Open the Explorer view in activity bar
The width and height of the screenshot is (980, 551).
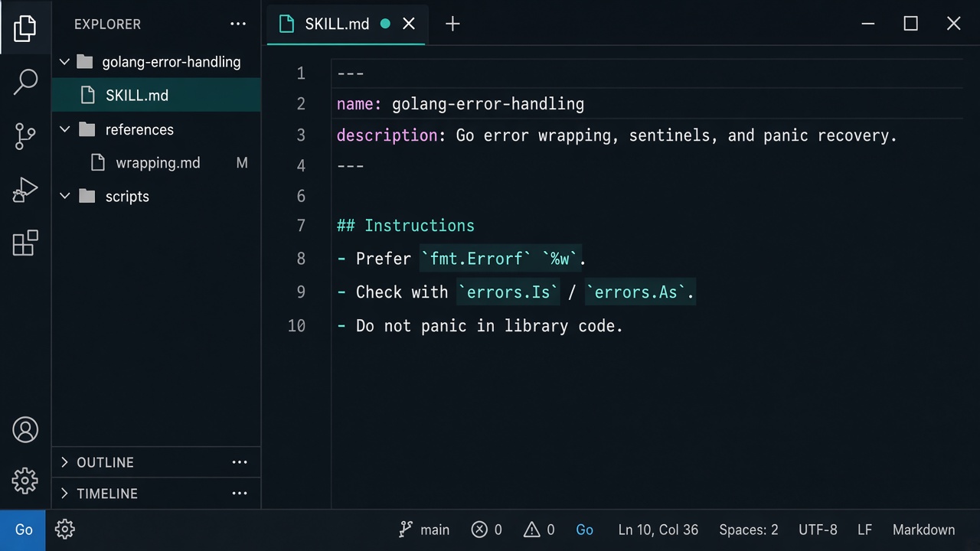pos(25,28)
